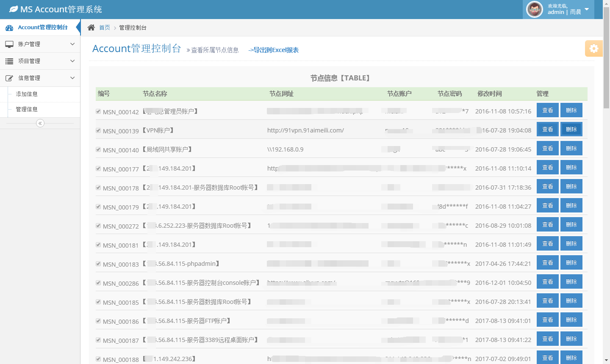Toggle checkbox for row MSN_000142
Screen dimensions: 610x364
[98, 111]
